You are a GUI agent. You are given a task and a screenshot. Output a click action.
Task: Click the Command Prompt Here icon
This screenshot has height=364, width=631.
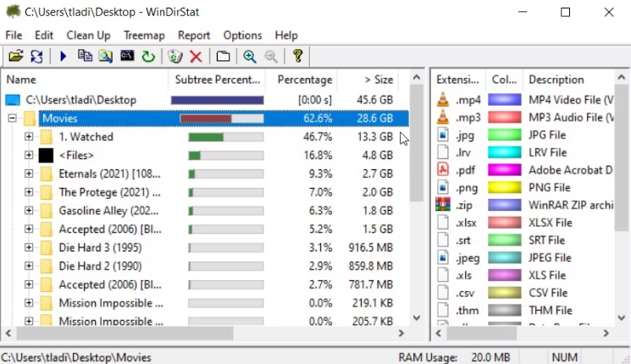(x=127, y=56)
